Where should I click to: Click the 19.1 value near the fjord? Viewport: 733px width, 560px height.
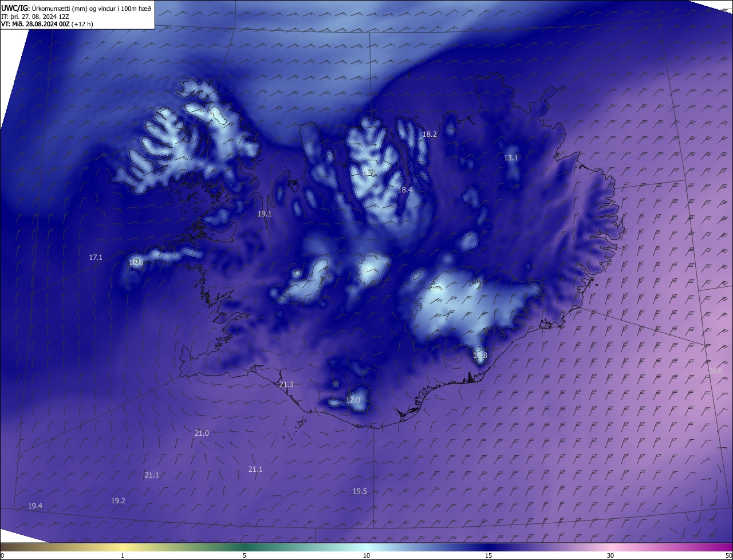[x=265, y=214]
